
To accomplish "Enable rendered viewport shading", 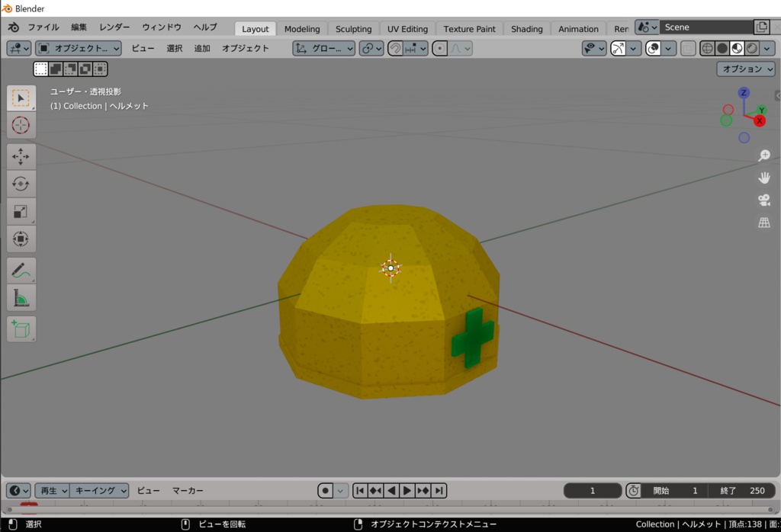I will tap(751, 48).
